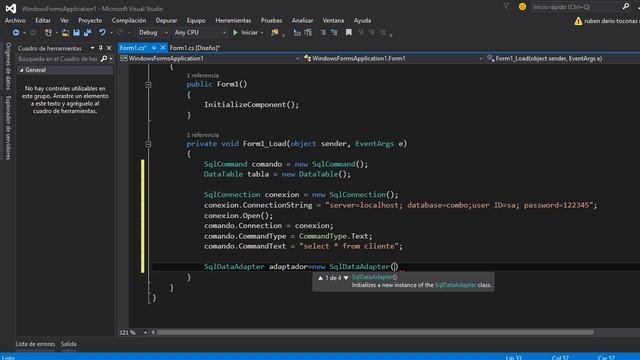Open the Debug configuration dropdown
Screen dimensions: 640x360
[153, 33]
